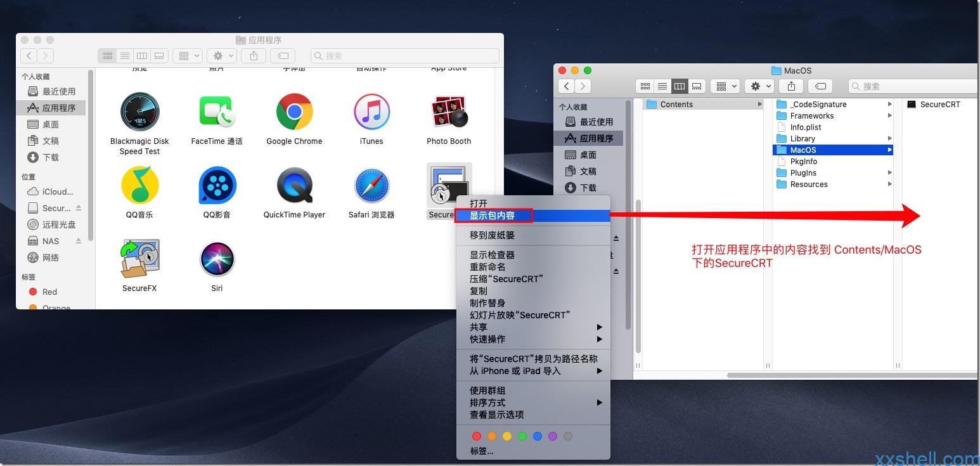The image size is (980, 466).
Task: Open the Siri app icon
Action: [217, 259]
